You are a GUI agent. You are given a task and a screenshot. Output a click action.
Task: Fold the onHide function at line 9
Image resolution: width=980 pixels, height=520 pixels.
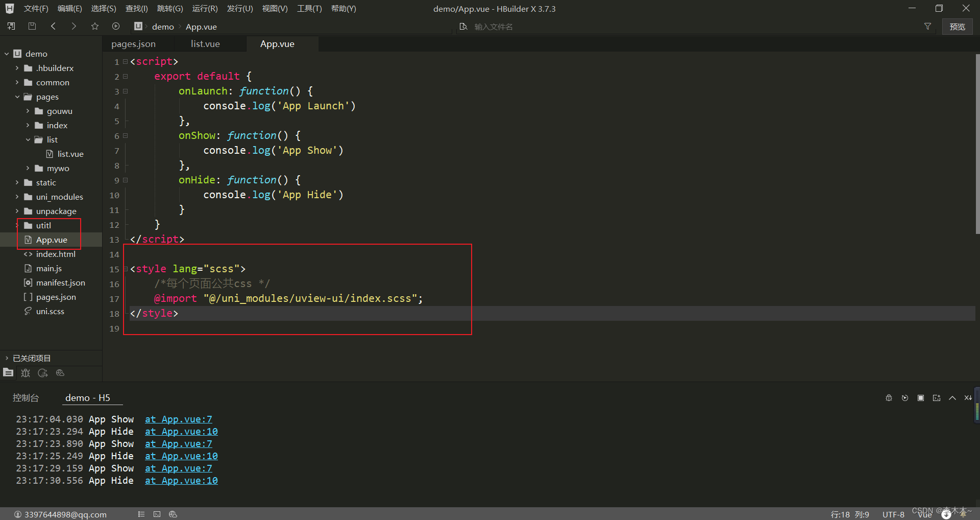(x=125, y=180)
